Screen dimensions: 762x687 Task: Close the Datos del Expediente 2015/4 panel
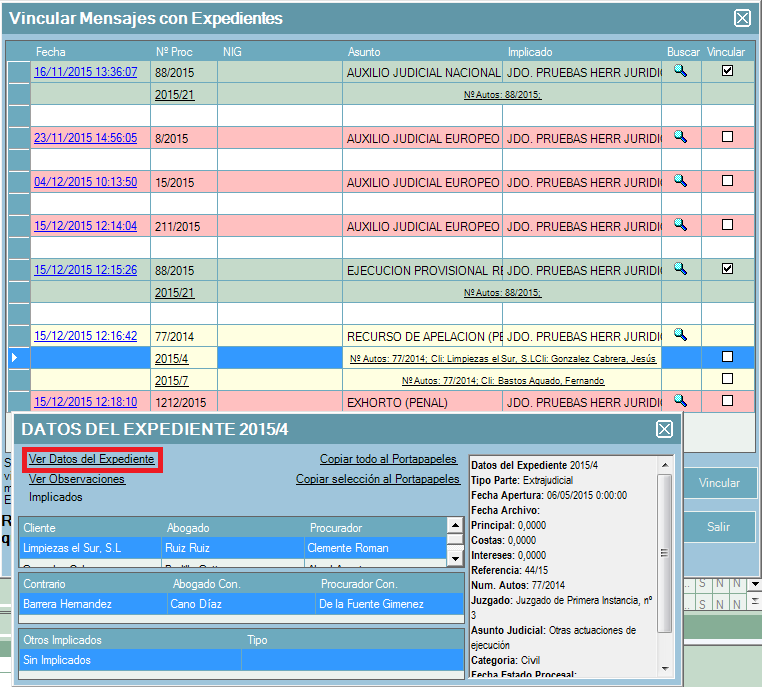point(664,429)
